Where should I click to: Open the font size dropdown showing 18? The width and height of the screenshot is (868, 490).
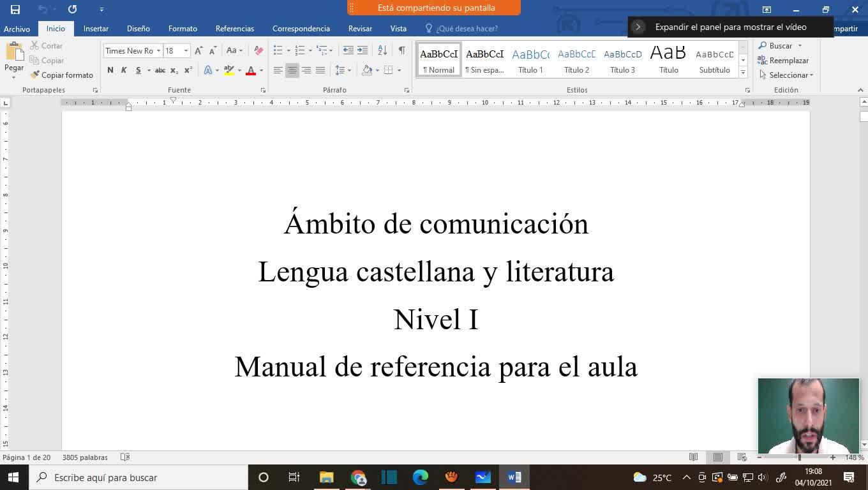[x=186, y=51]
